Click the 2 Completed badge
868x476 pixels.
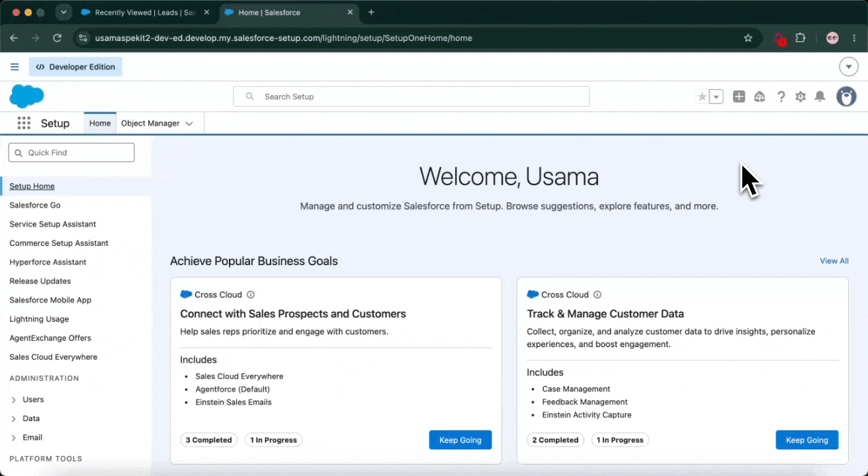[x=556, y=440]
